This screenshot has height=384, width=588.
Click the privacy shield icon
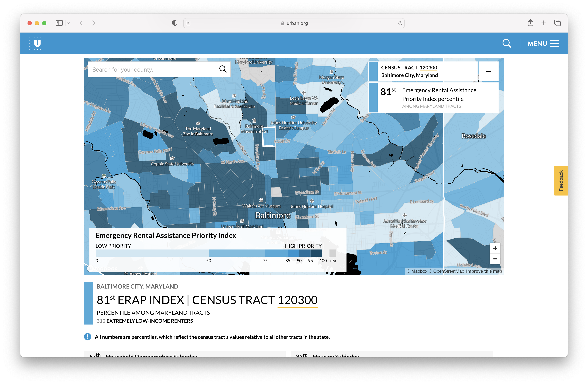[x=175, y=23]
